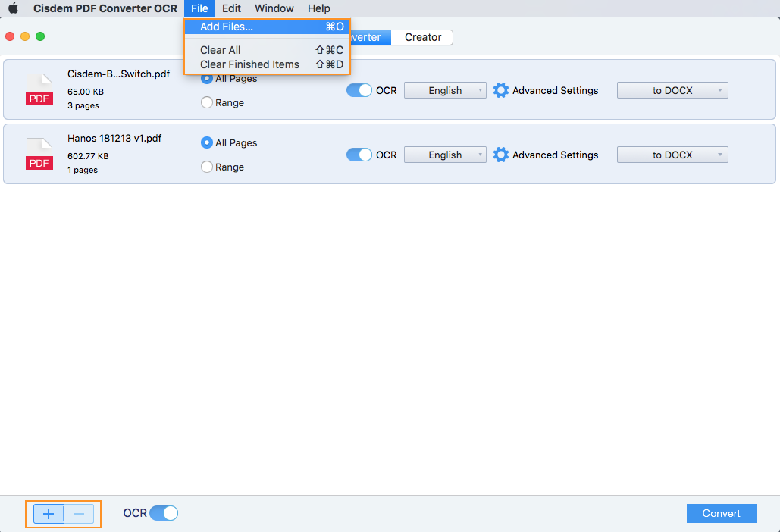
Task: Click the PDF icon of Cisdem-B...Switch.pdf
Action: pos(39,89)
